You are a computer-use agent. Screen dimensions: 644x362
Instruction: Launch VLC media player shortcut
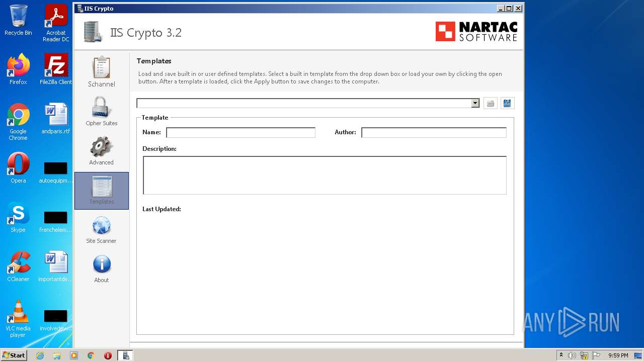click(x=18, y=319)
